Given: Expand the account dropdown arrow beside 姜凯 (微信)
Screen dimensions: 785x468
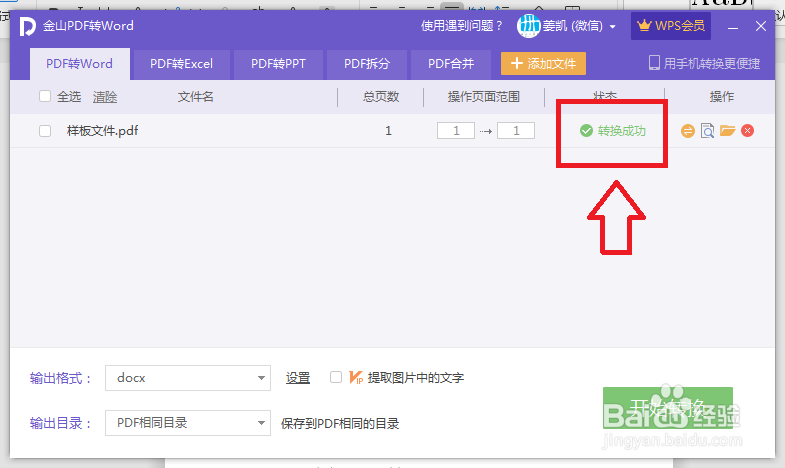Looking at the screenshot, I should coord(613,27).
